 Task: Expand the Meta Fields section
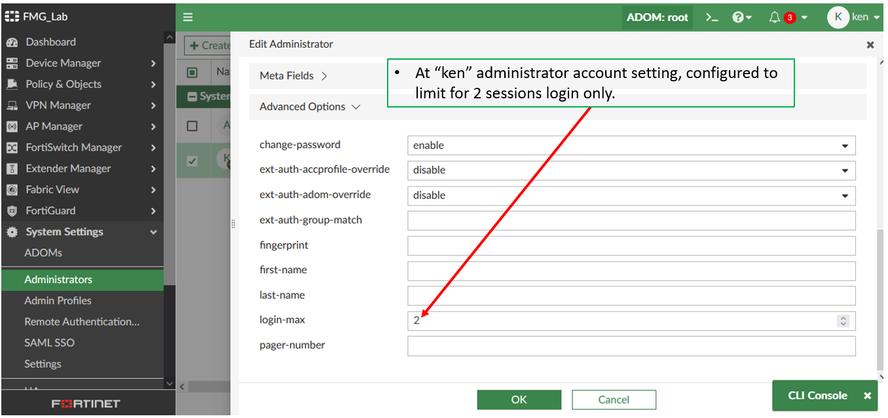point(293,75)
